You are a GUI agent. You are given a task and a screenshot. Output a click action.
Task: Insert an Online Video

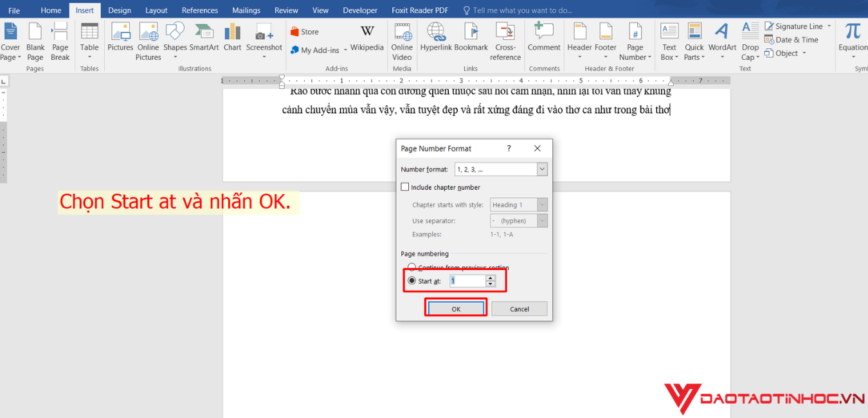click(x=402, y=42)
